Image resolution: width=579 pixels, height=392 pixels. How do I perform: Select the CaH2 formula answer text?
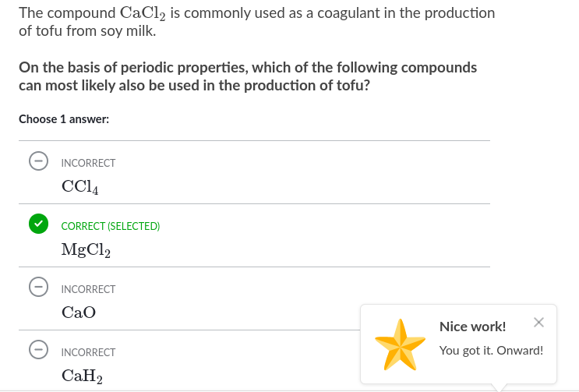83,376
